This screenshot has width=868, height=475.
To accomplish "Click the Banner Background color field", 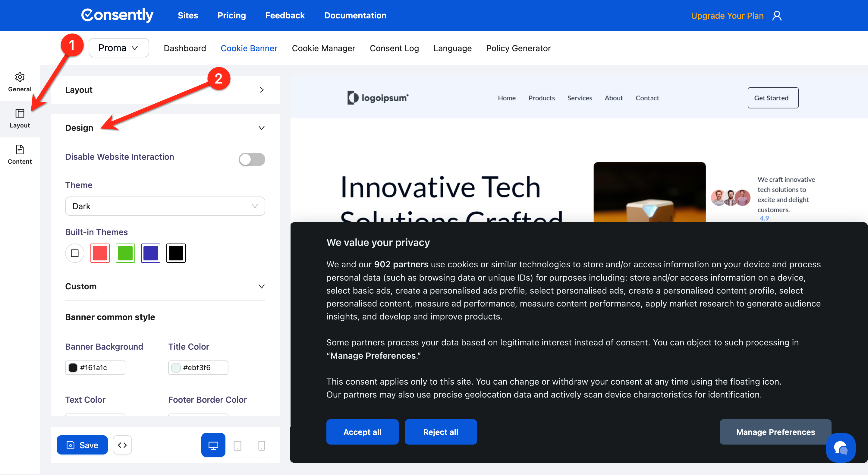I will (x=95, y=367).
